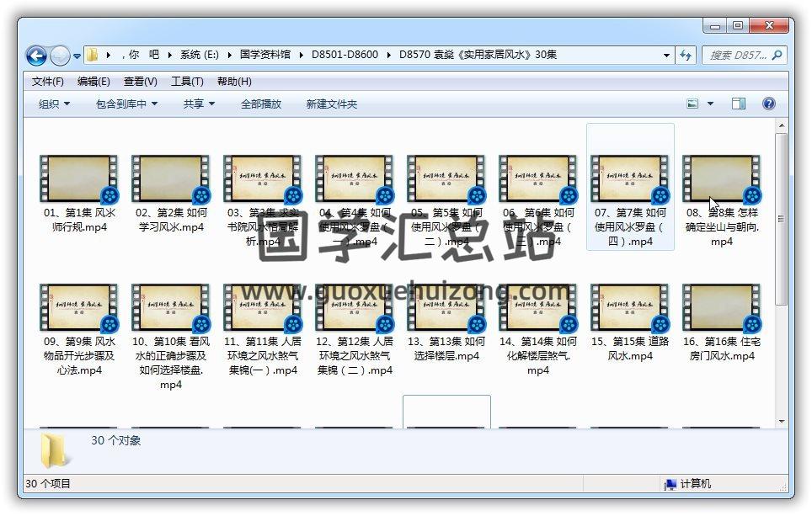Open the view options dropdown arrow
The height and width of the screenshot is (516, 812).
tap(710, 104)
